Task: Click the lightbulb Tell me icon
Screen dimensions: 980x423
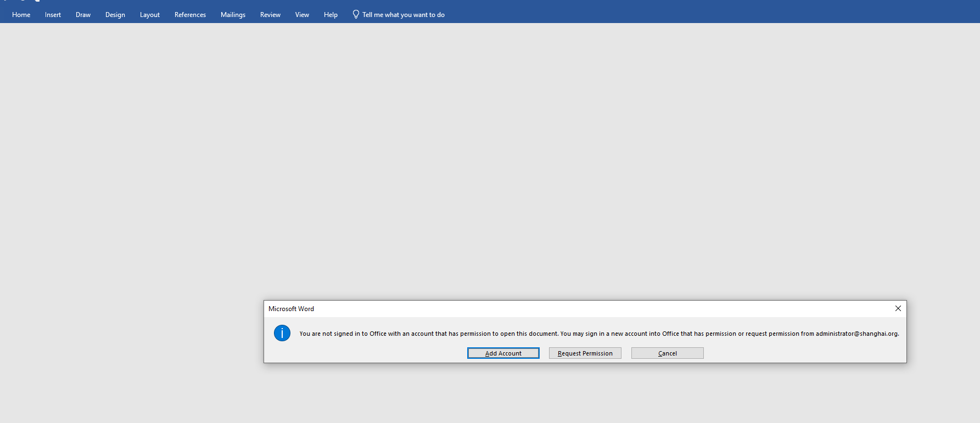Action: click(356, 14)
